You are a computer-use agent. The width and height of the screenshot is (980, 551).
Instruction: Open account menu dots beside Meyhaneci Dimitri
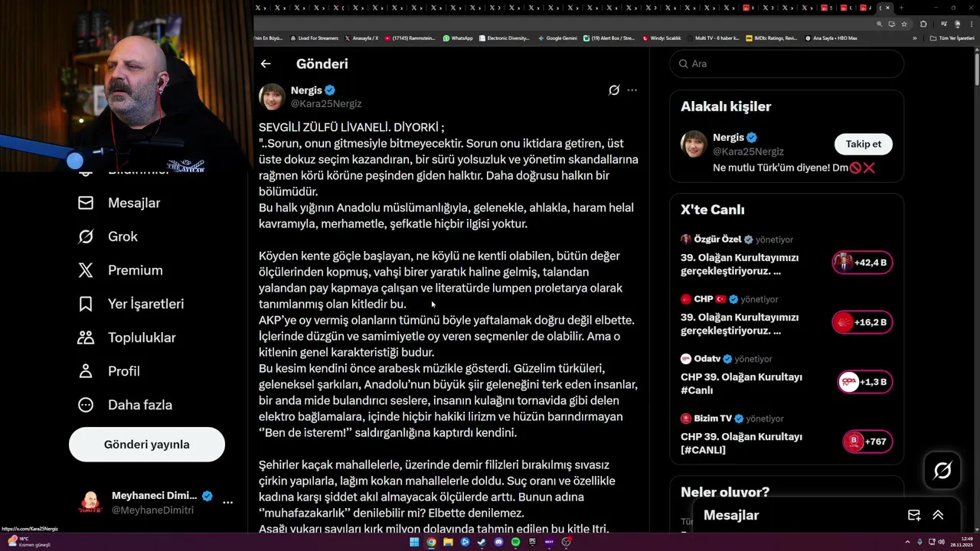point(227,503)
